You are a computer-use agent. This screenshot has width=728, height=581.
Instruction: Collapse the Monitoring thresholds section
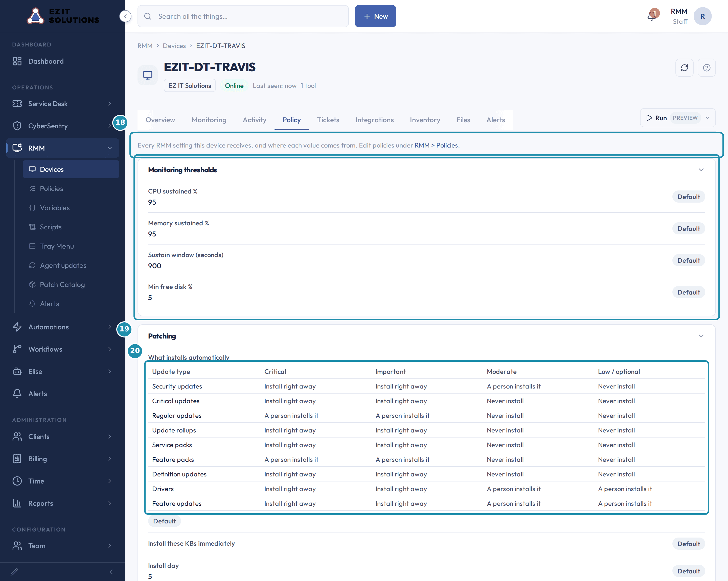coord(701,170)
